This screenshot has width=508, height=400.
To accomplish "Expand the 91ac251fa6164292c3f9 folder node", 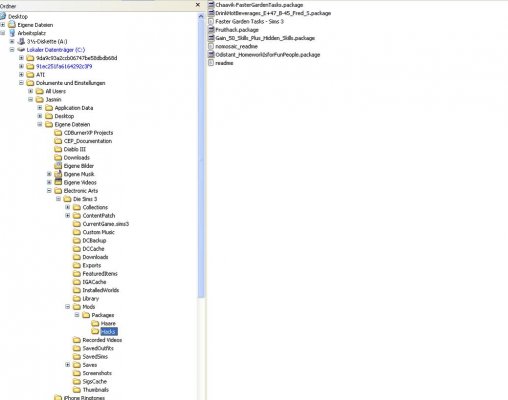I will tap(21, 66).
